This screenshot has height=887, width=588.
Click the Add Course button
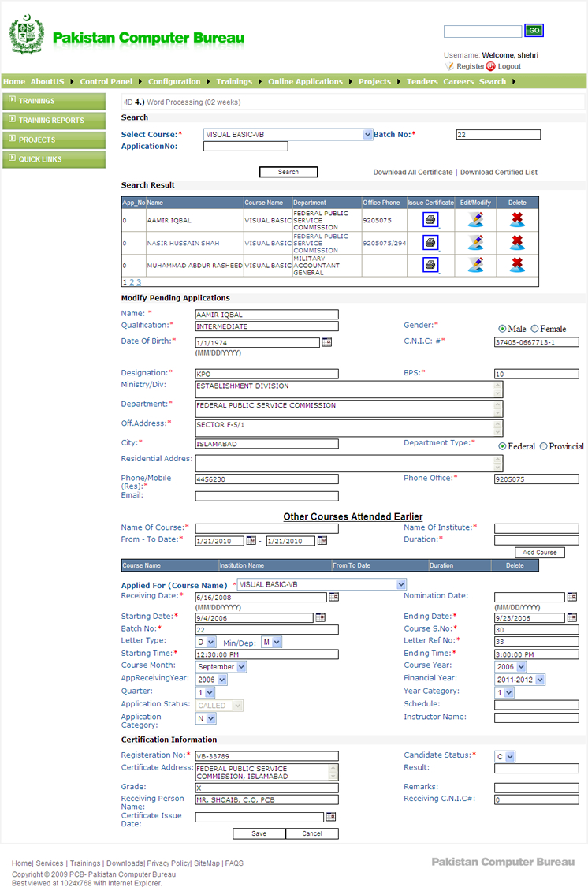pos(539,553)
